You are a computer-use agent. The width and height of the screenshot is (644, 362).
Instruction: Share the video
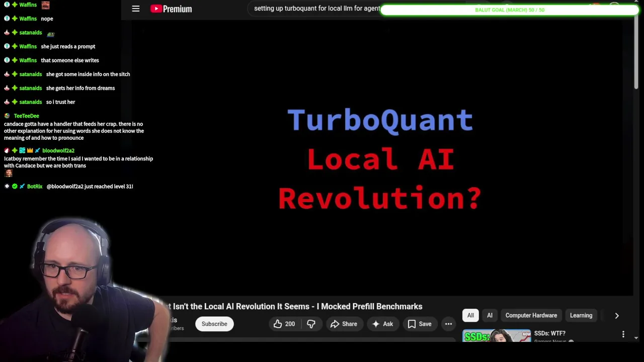[x=344, y=324]
